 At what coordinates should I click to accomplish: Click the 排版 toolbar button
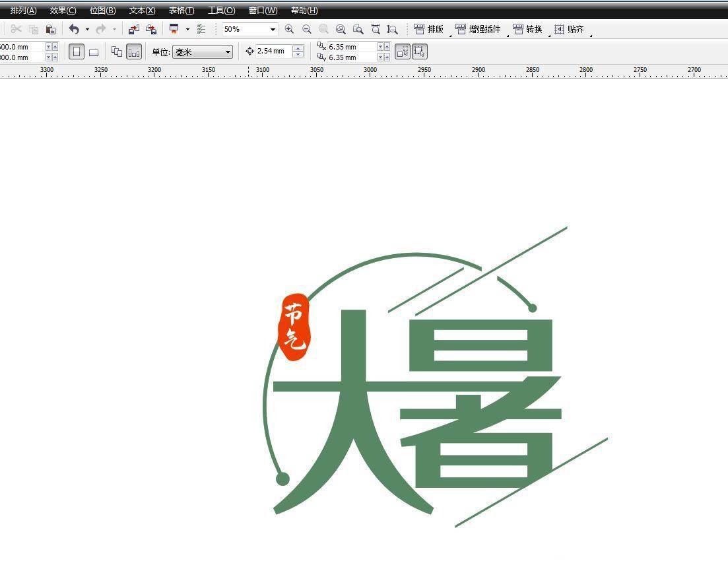click(x=428, y=29)
